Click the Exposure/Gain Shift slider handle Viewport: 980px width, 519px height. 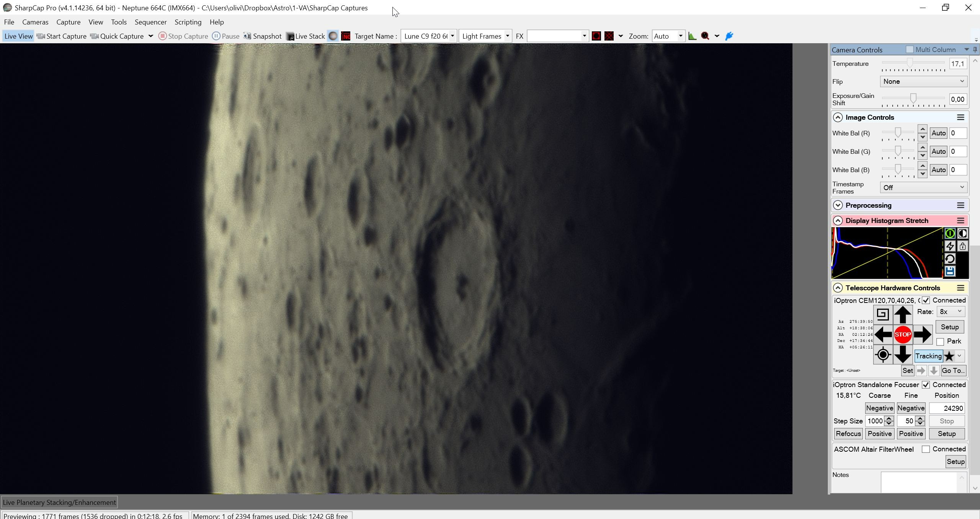click(913, 99)
